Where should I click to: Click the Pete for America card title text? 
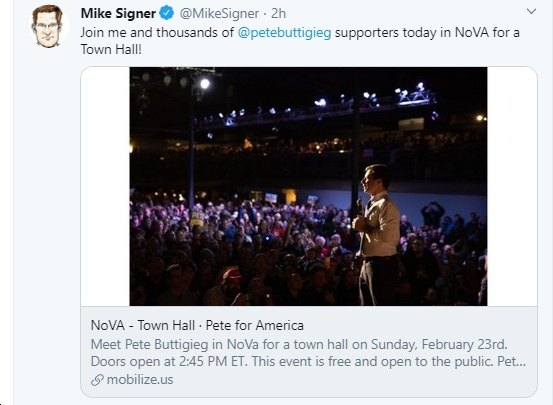(255, 325)
